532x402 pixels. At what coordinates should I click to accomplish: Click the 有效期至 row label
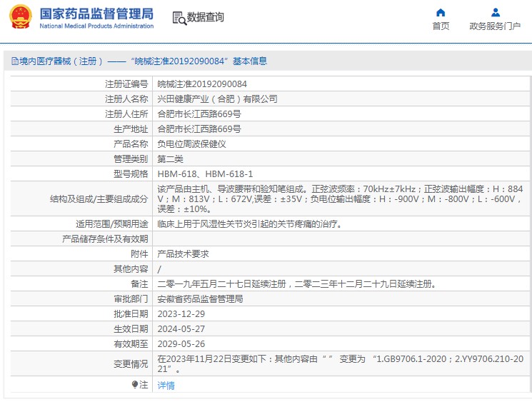click(x=131, y=344)
